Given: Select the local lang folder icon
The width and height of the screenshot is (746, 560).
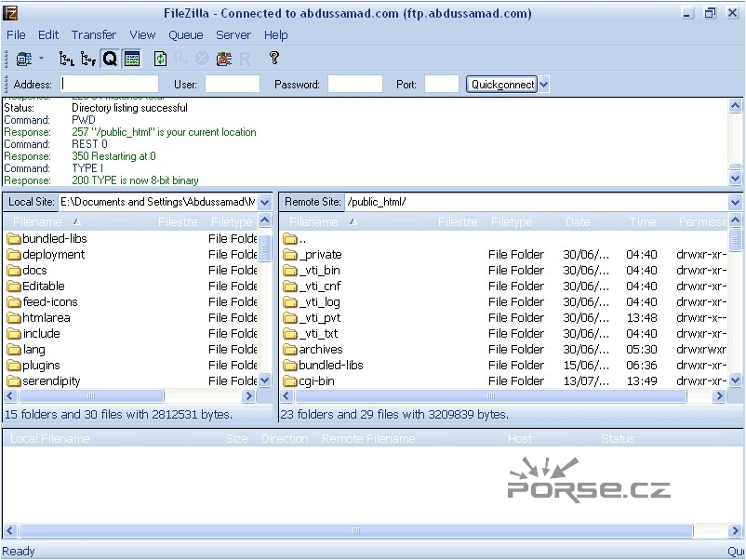Looking at the screenshot, I should [14, 350].
